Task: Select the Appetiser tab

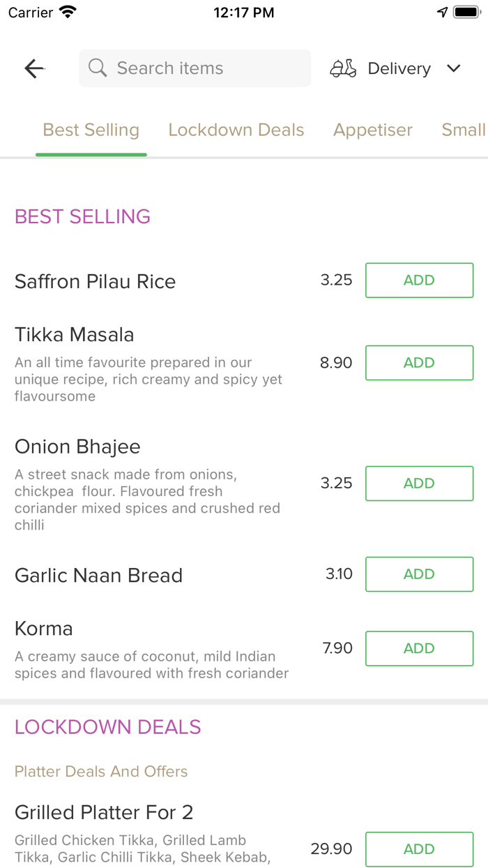Action: click(x=373, y=130)
